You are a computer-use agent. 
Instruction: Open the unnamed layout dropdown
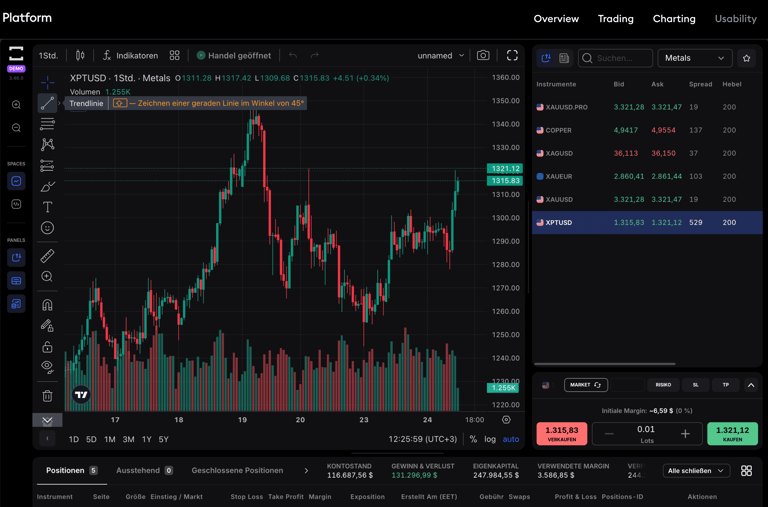click(x=441, y=56)
